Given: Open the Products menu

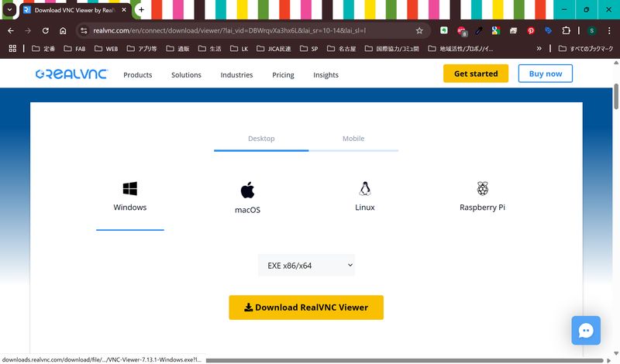Looking at the screenshot, I should (138, 74).
